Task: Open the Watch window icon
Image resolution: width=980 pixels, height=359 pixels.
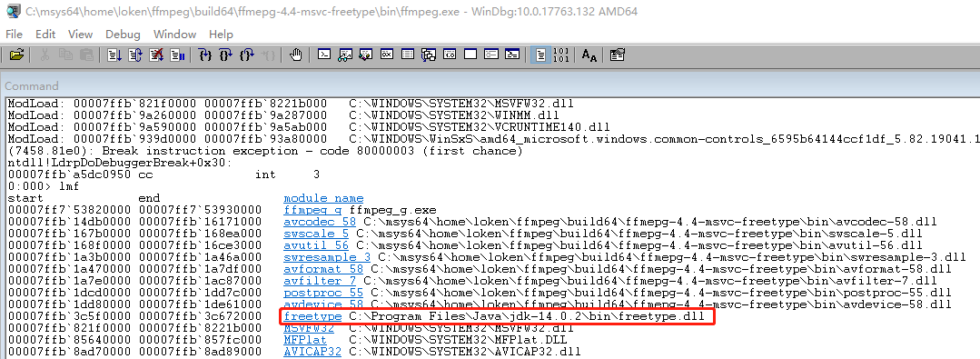Action: click(x=345, y=55)
